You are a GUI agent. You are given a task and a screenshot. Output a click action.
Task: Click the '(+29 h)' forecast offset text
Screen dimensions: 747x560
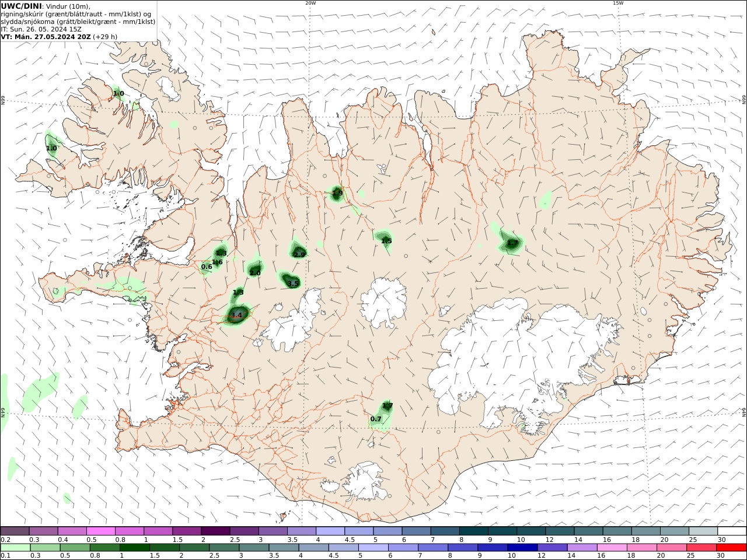pyautogui.click(x=105, y=36)
